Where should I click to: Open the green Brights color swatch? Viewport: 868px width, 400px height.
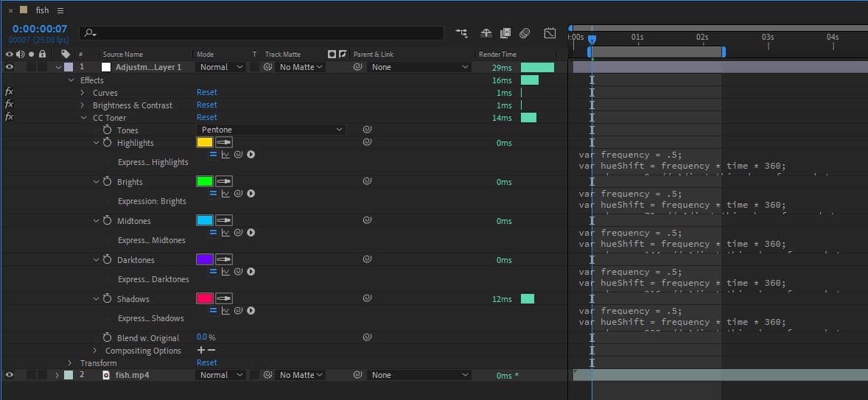[x=205, y=181]
